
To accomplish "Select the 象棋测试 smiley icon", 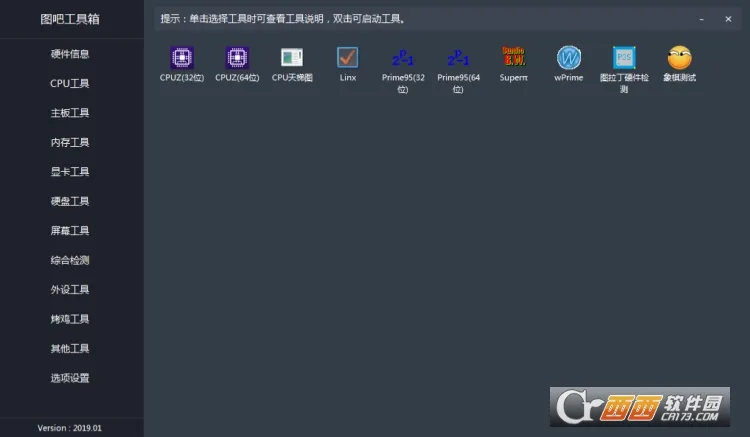I will tap(679, 58).
